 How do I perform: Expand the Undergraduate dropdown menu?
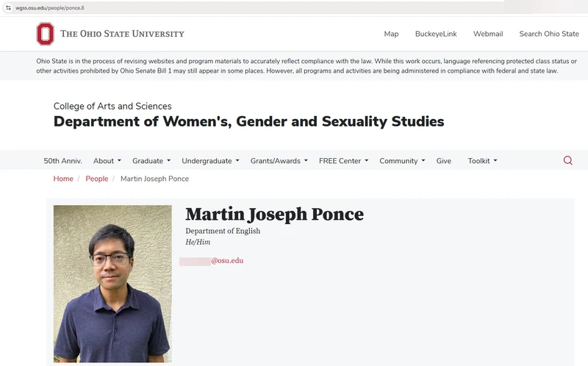(x=210, y=161)
